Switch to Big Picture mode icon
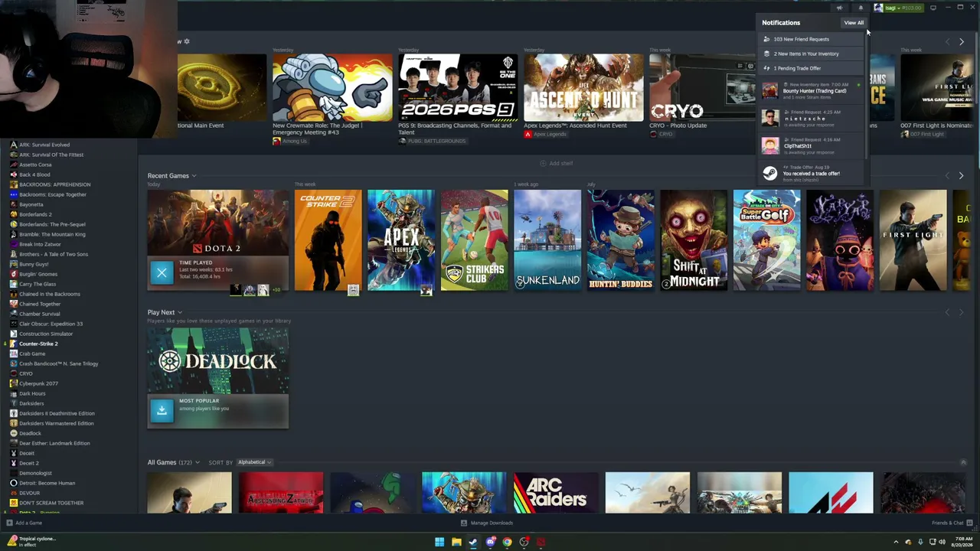 933,8
